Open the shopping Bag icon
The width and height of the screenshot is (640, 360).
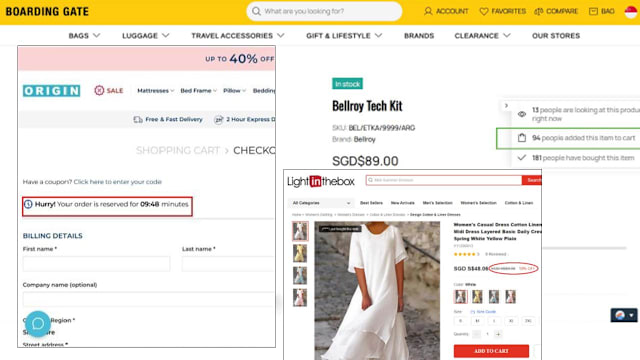tap(593, 11)
